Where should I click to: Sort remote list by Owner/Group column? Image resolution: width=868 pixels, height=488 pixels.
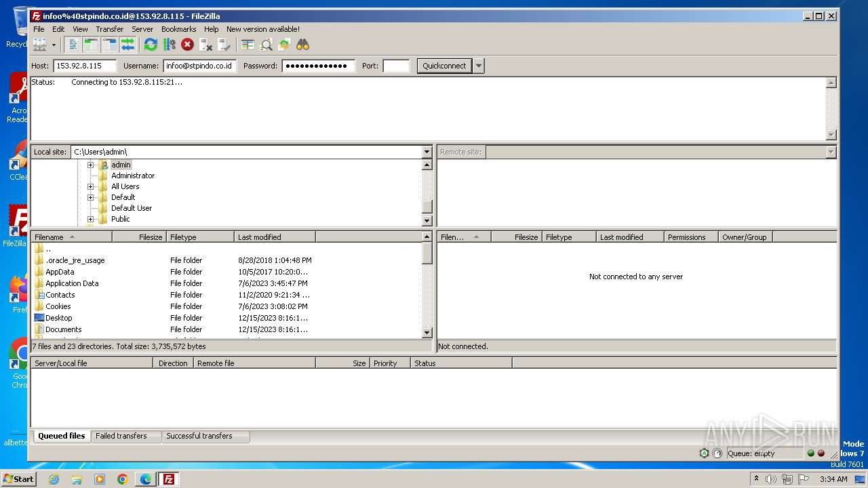(745, 237)
